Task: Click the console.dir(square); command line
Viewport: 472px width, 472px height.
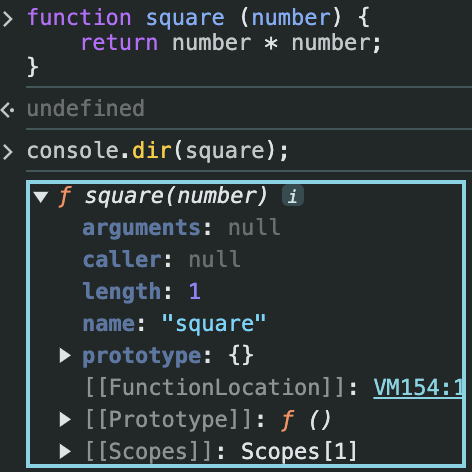Action: tap(157, 151)
